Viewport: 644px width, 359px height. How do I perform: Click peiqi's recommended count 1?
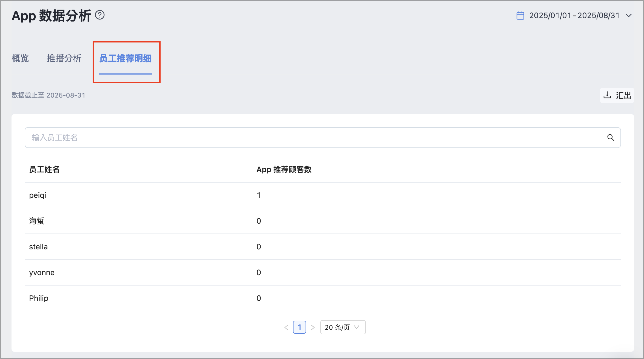(259, 195)
